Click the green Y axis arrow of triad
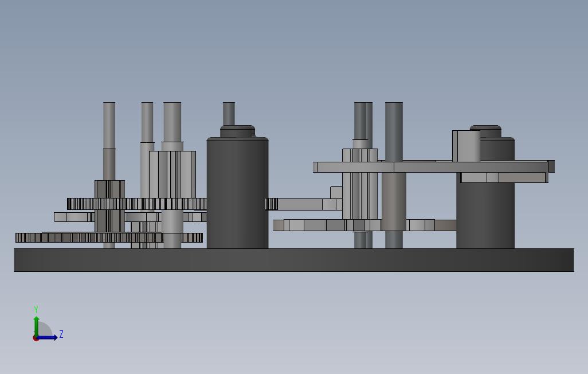Image resolution: width=588 pixels, height=374 pixels. [x=36, y=326]
